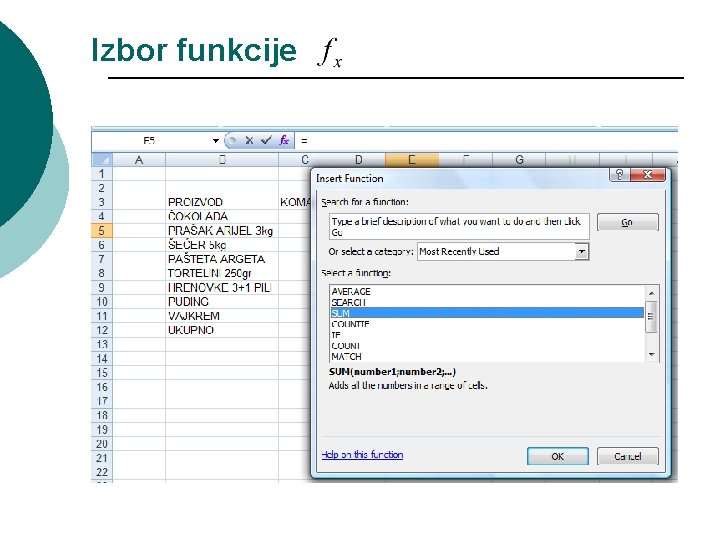Click the VAJKREM cell
720x540 pixels.
pyautogui.click(x=222, y=316)
